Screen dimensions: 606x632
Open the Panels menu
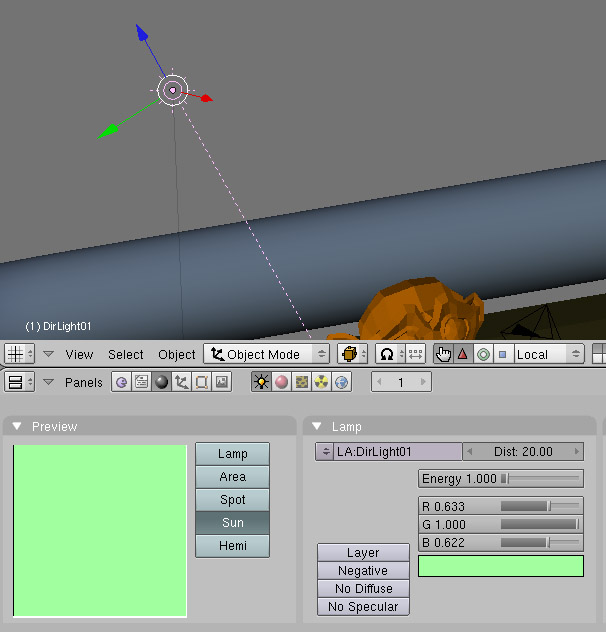pyautogui.click(x=83, y=382)
